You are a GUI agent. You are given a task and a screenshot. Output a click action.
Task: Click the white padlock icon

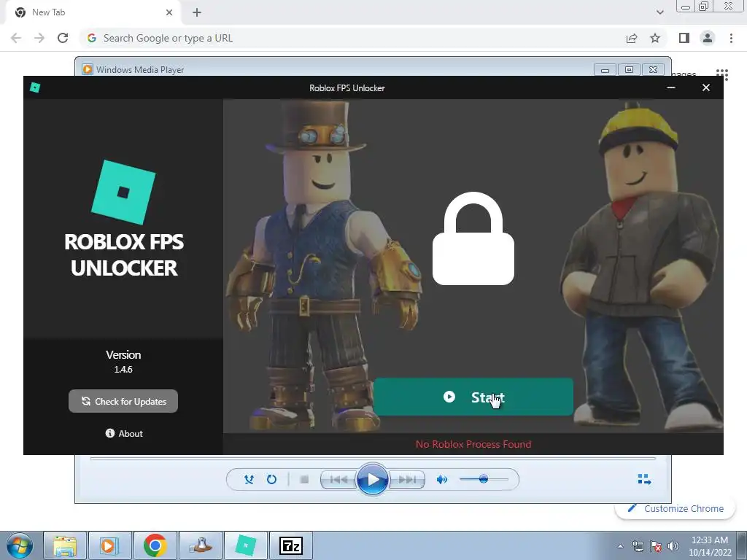[473, 238]
